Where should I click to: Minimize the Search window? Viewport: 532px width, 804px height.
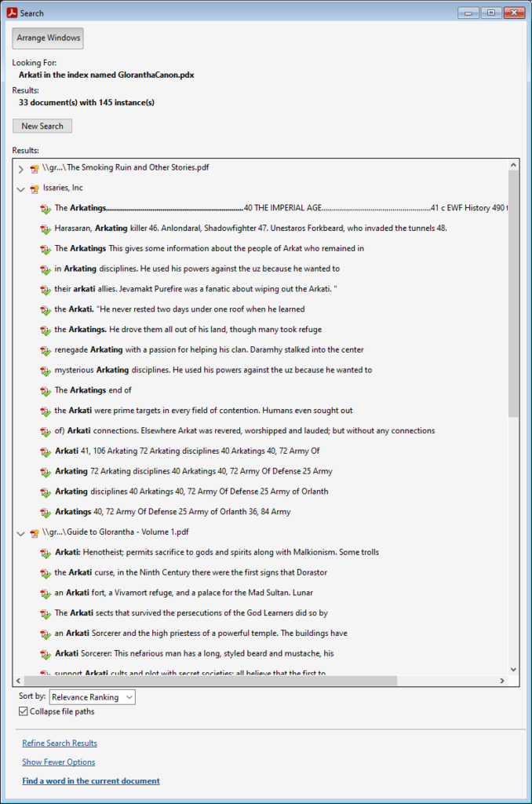pyautogui.click(x=468, y=13)
